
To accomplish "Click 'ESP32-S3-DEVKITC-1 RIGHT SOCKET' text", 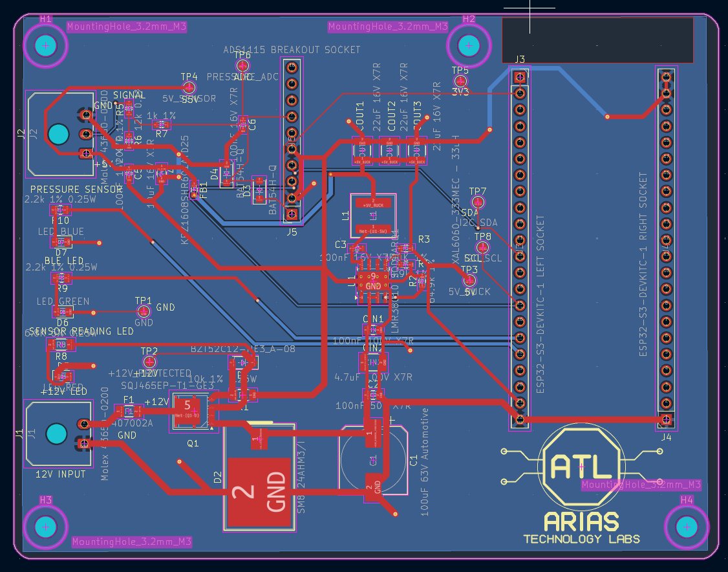I will coord(643,265).
